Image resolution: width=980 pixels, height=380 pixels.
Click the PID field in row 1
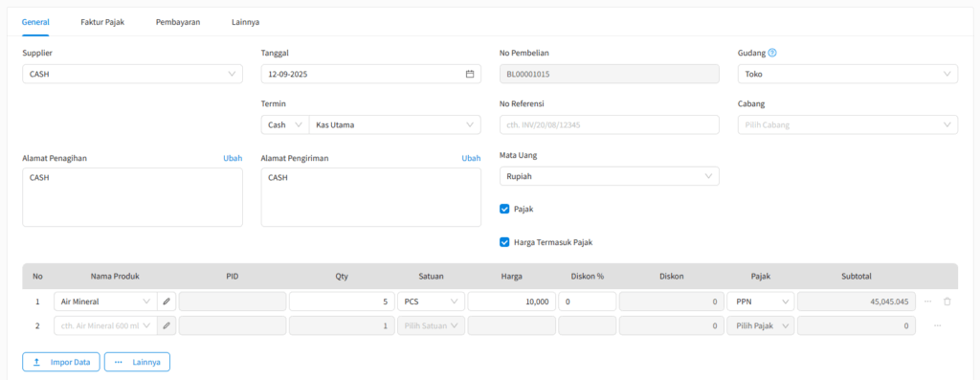tap(233, 302)
